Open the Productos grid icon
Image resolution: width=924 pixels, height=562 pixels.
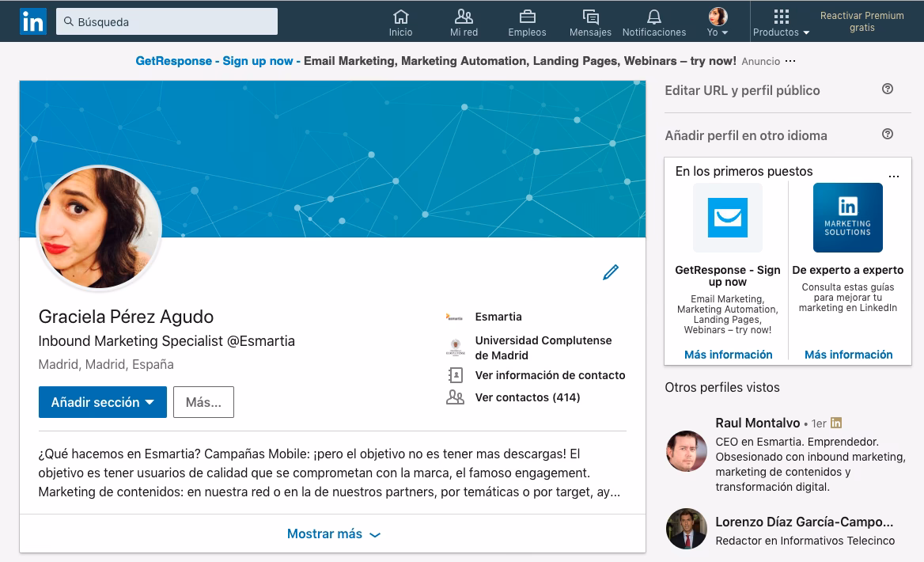point(781,17)
